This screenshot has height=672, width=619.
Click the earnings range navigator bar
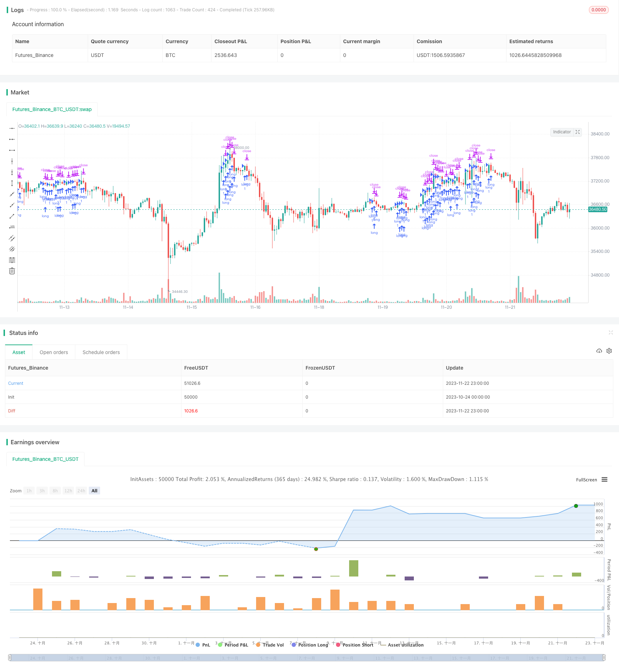[307, 658]
